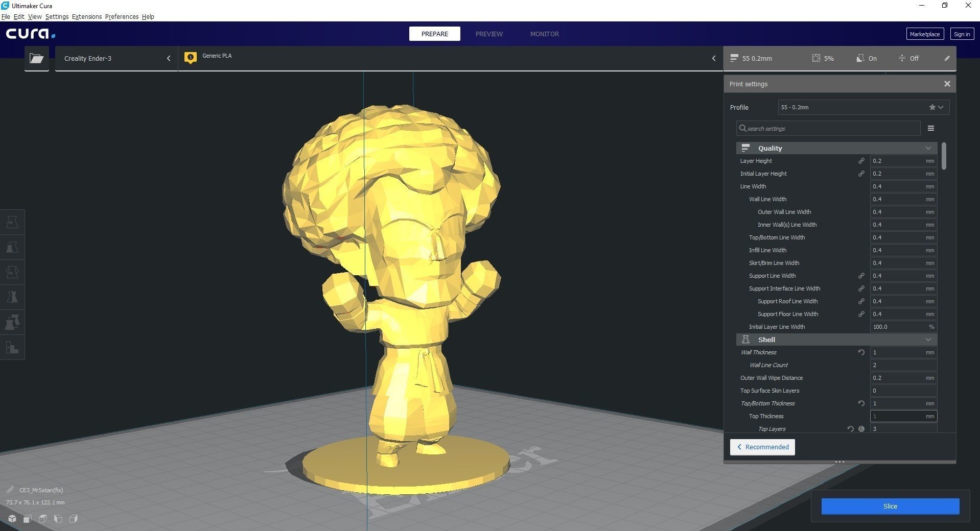The image size is (980, 531).
Task: Expand the Generic PLA material selector chevron
Action: click(714, 58)
